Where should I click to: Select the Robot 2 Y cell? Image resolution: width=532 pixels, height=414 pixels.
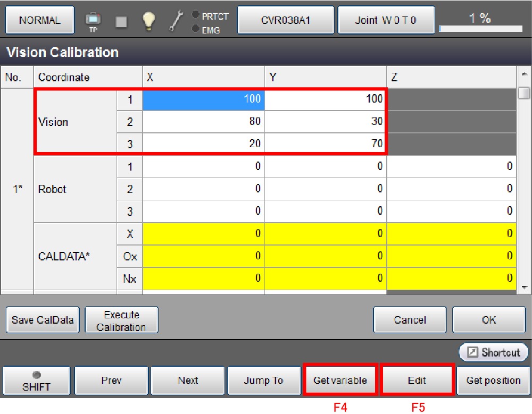326,189
